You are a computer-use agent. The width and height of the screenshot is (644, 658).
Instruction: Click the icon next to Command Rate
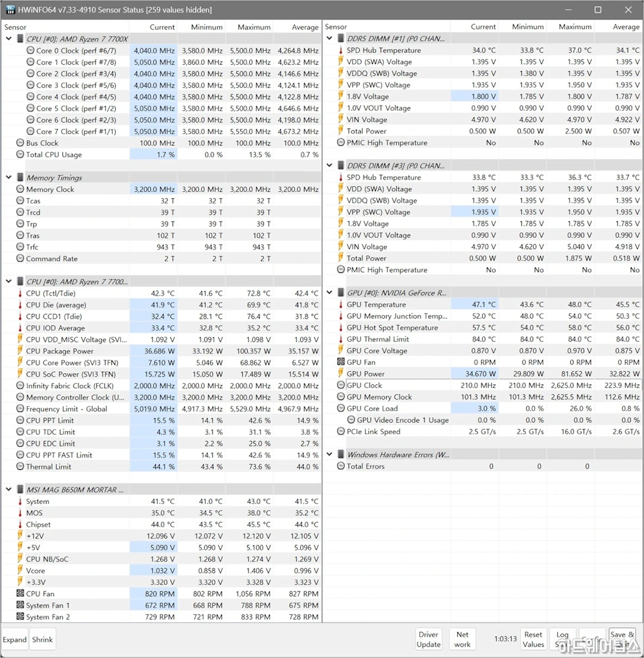[20, 259]
